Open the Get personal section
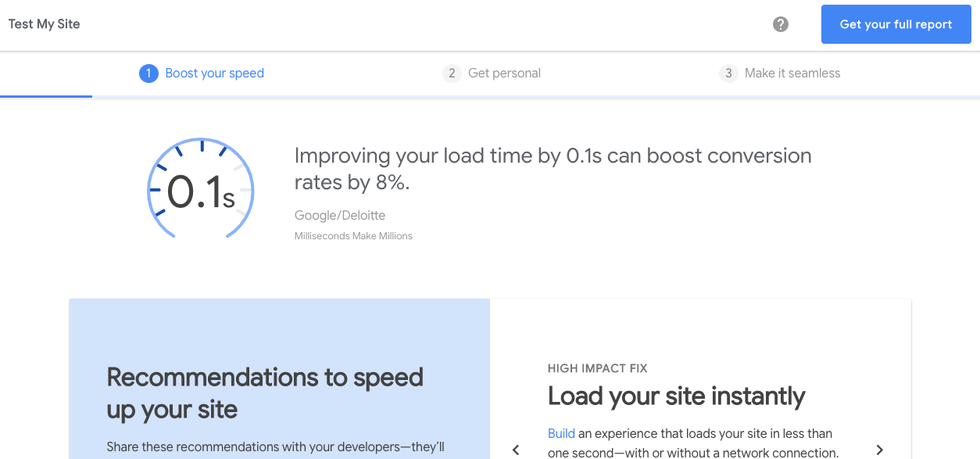 click(x=505, y=73)
